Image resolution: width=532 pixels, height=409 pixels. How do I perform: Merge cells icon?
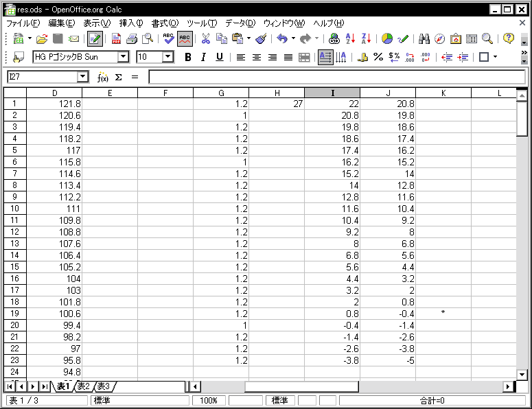pos(304,58)
